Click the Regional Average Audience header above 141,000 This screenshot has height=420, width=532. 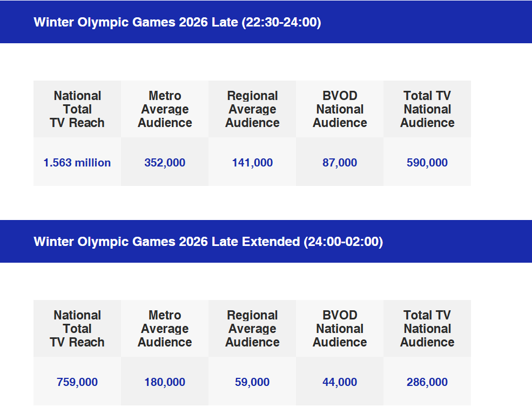tap(252, 109)
